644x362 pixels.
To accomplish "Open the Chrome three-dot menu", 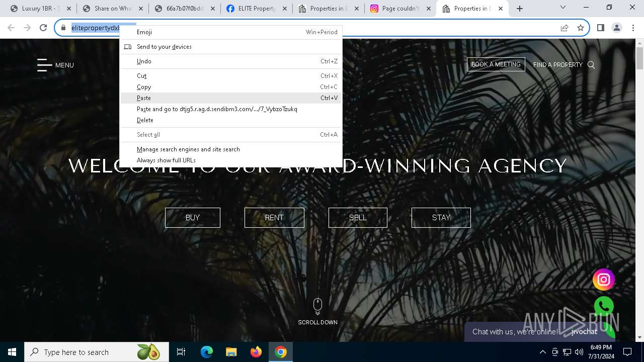I will tap(632, 28).
